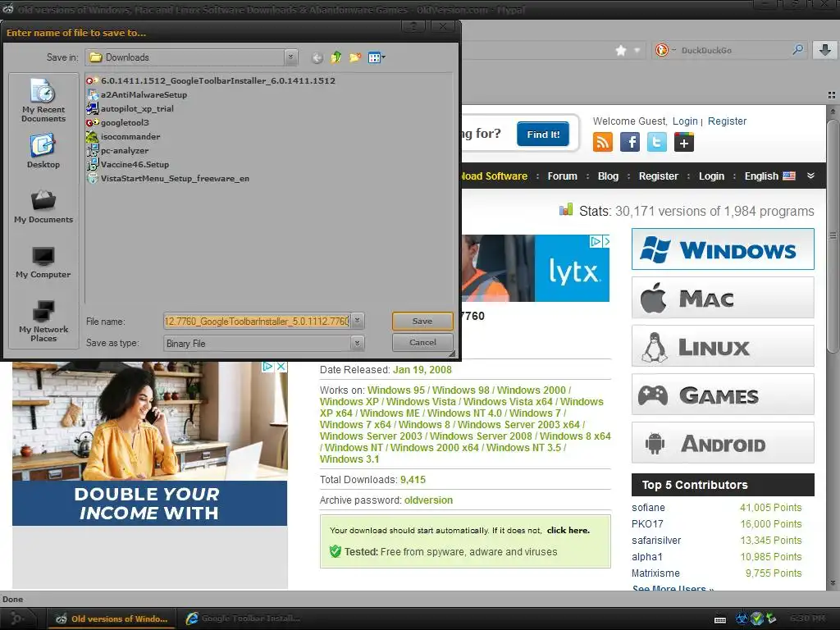Click the search magnifier icon
Image resolution: width=840 pixels, height=630 pixels.
click(797, 50)
